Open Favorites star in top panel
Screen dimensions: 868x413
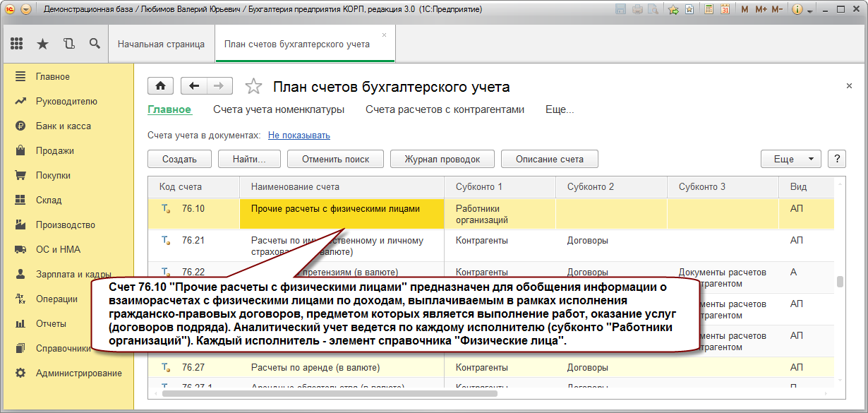pyautogui.click(x=42, y=44)
